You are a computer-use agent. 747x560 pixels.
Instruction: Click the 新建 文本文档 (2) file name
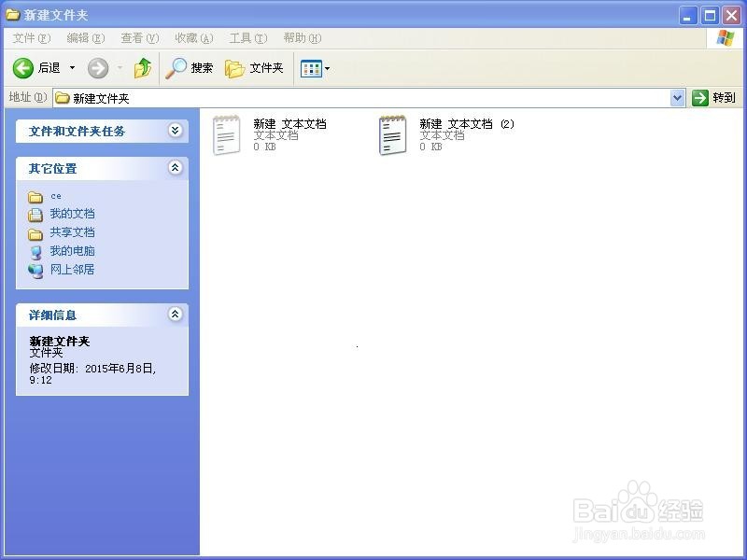tap(467, 124)
